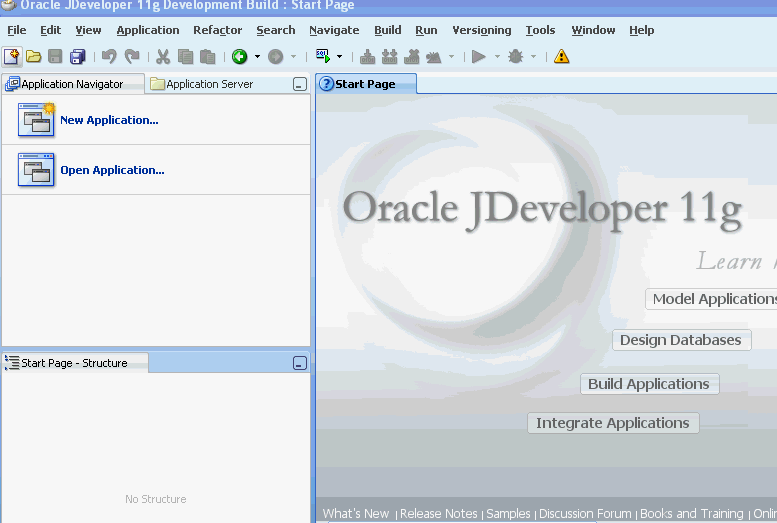
Task: Click the Make project icon
Action: (367, 57)
